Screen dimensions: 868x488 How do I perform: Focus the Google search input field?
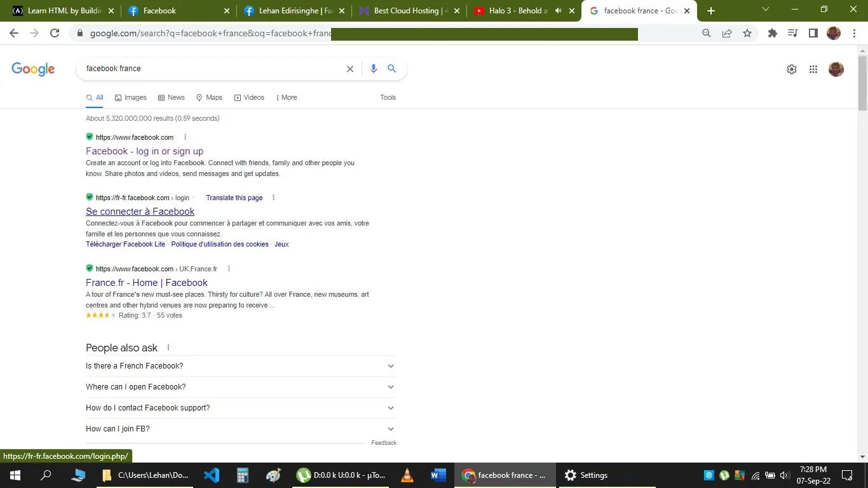pyautogui.click(x=213, y=69)
